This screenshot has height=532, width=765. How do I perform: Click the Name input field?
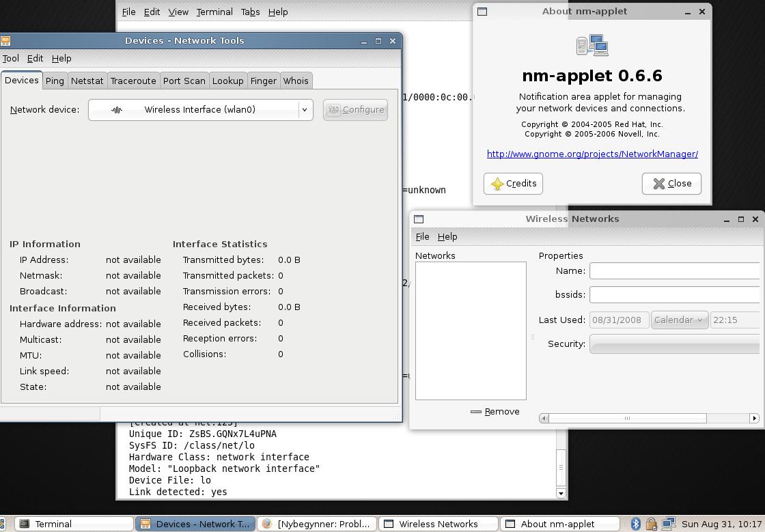pos(674,271)
